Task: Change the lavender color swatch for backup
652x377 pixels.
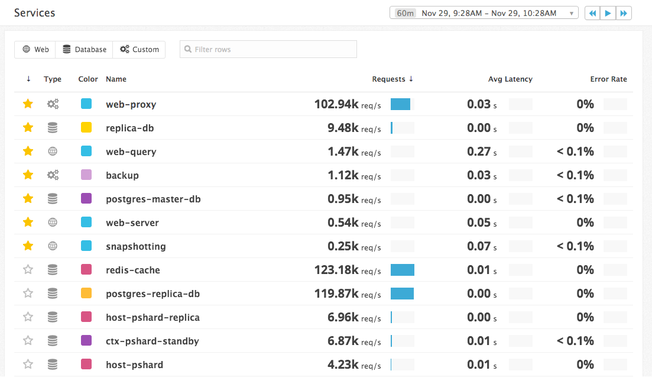Action: coord(86,175)
